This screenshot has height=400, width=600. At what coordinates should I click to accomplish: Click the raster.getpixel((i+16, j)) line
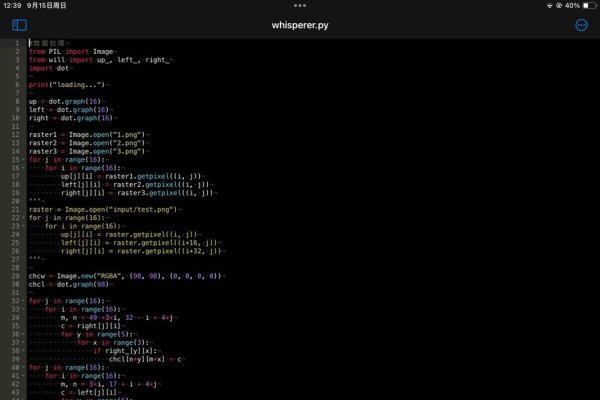[141, 243]
